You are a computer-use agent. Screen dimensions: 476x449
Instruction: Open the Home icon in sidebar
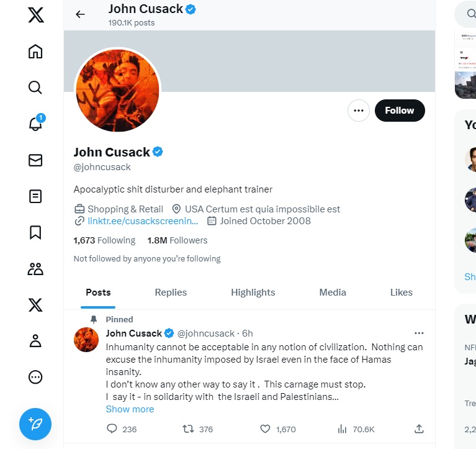(x=35, y=52)
